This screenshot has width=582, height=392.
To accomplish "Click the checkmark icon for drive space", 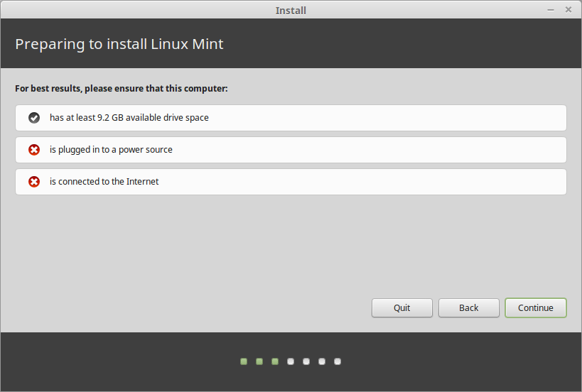I will pos(34,118).
